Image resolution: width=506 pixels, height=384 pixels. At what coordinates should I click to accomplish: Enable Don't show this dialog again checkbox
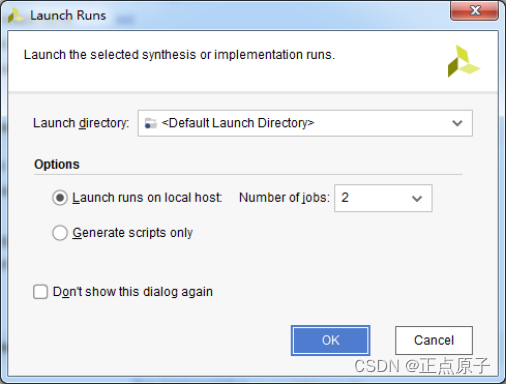click(x=40, y=292)
